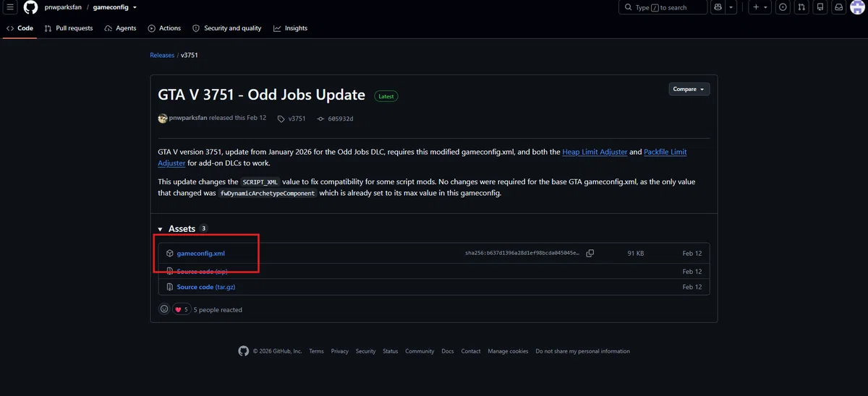Open the plus Create new dropdown

(x=759, y=7)
